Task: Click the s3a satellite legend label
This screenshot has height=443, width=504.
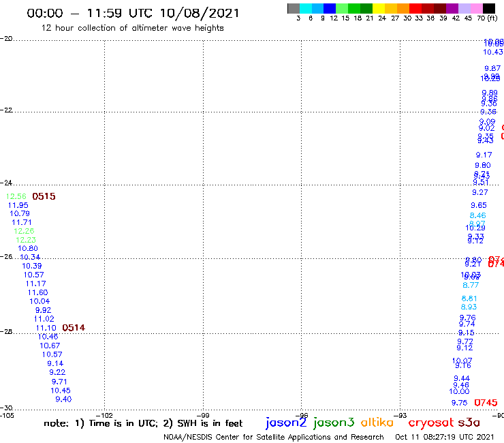Action: coord(469,423)
